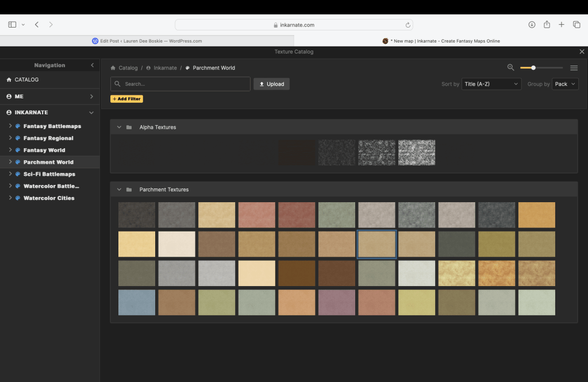This screenshot has width=588, height=382.
Task: Click the Add Filter button
Action: pos(126,99)
